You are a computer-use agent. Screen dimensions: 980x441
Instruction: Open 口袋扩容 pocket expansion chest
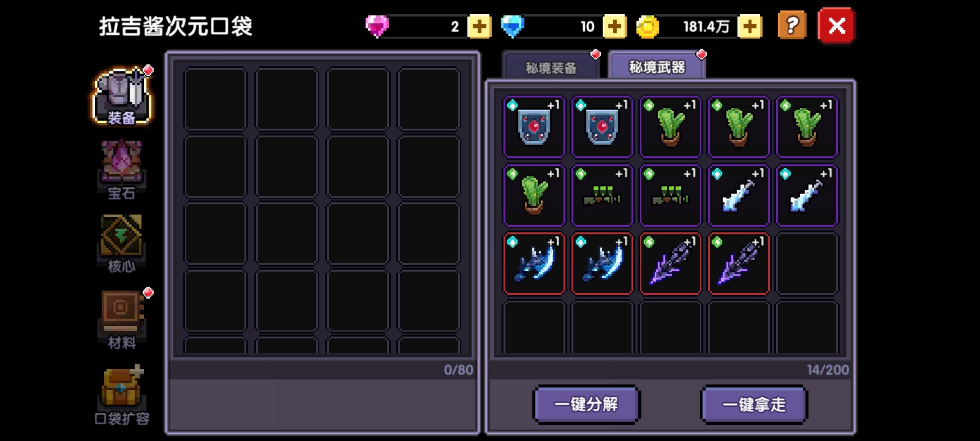click(122, 394)
